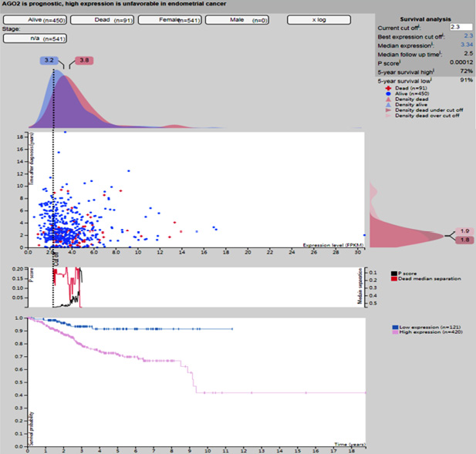
Task: Click the AGO2 prognostic title text
Action: (114, 4)
